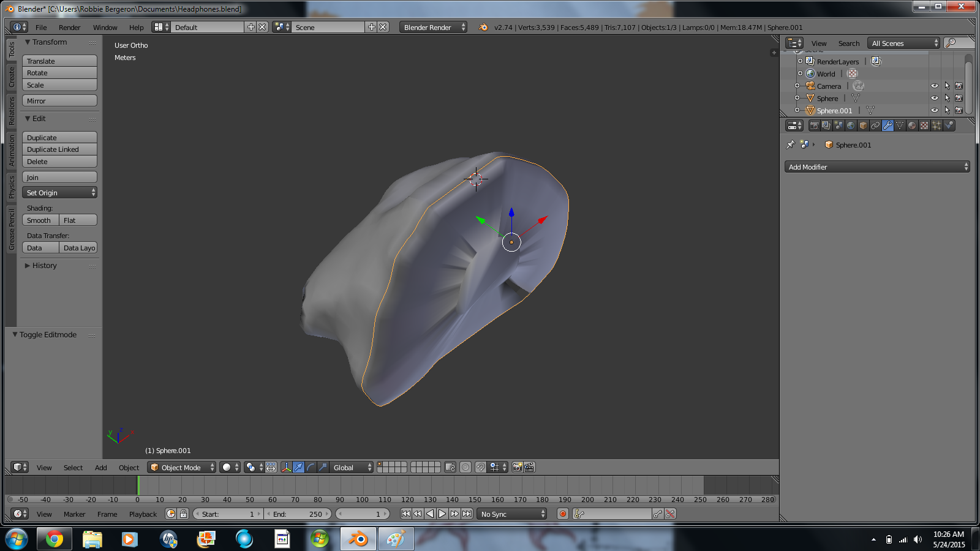
Task: Hide Sphere.001 with its eye icon
Action: tap(934, 111)
